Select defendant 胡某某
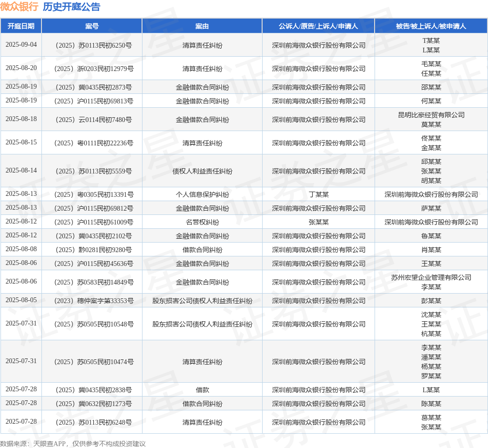Image resolution: width=488 pixels, height=448 pixels. [x=431, y=181]
